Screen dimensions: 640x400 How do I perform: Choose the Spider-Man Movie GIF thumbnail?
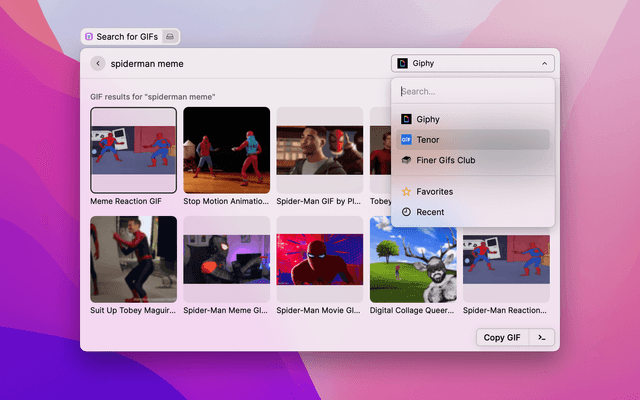(320, 258)
